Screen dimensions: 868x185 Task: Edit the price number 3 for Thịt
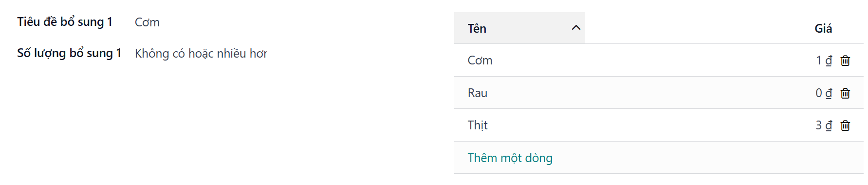[819, 125]
